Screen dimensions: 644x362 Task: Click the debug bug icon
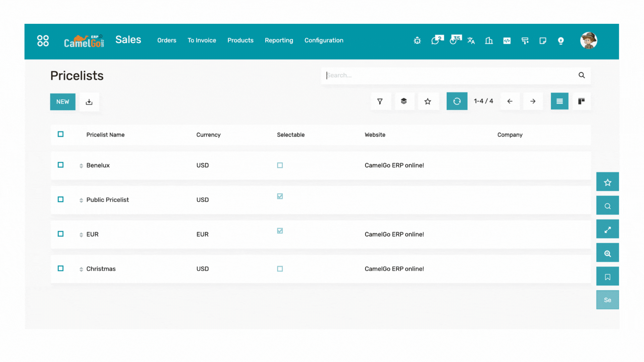click(x=417, y=41)
